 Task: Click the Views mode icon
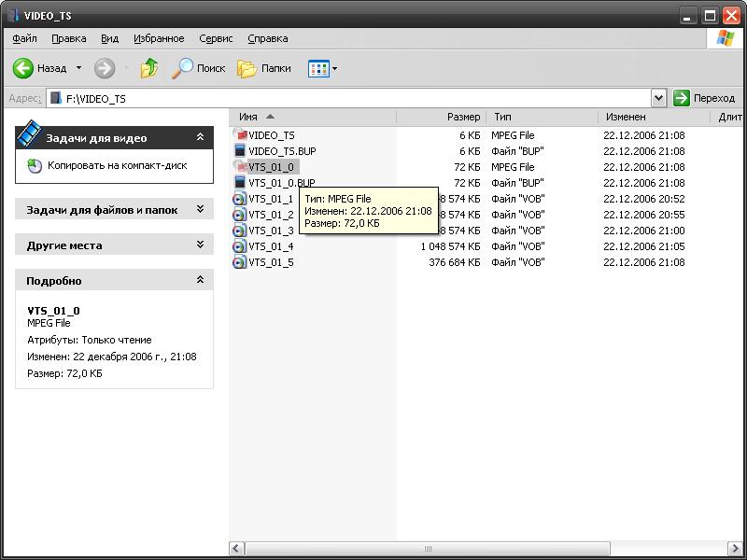pyautogui.click(x=318, y=68)
